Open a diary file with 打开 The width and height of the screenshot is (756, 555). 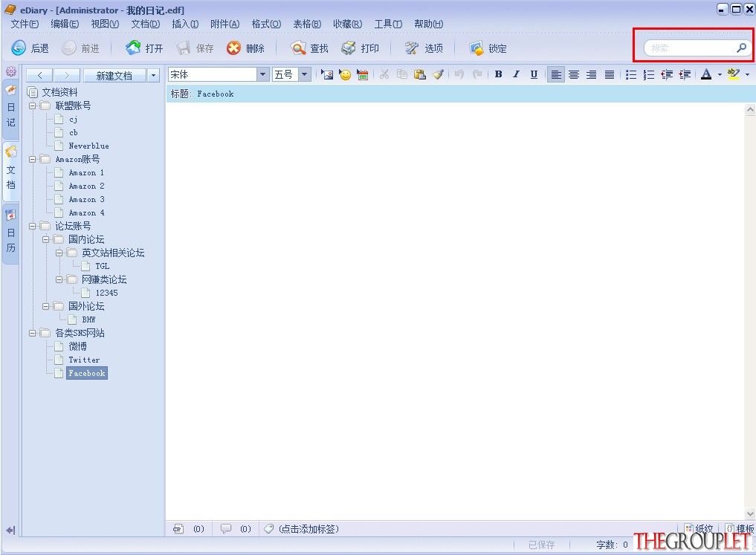144,48
